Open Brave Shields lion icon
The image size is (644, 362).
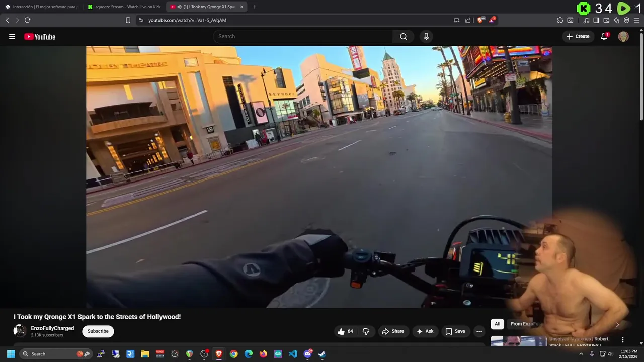[x=480, y=20]
